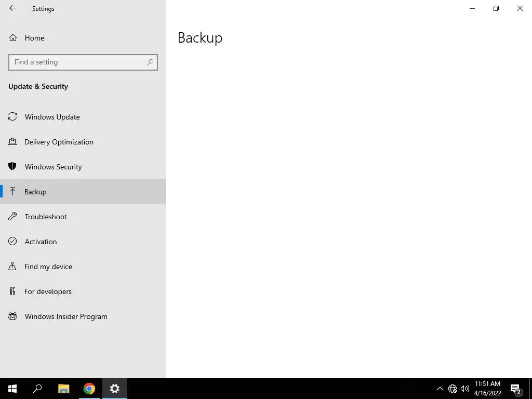Restore down the Settings window
Viewport: 532px width, 399px height.
(496, 8)
